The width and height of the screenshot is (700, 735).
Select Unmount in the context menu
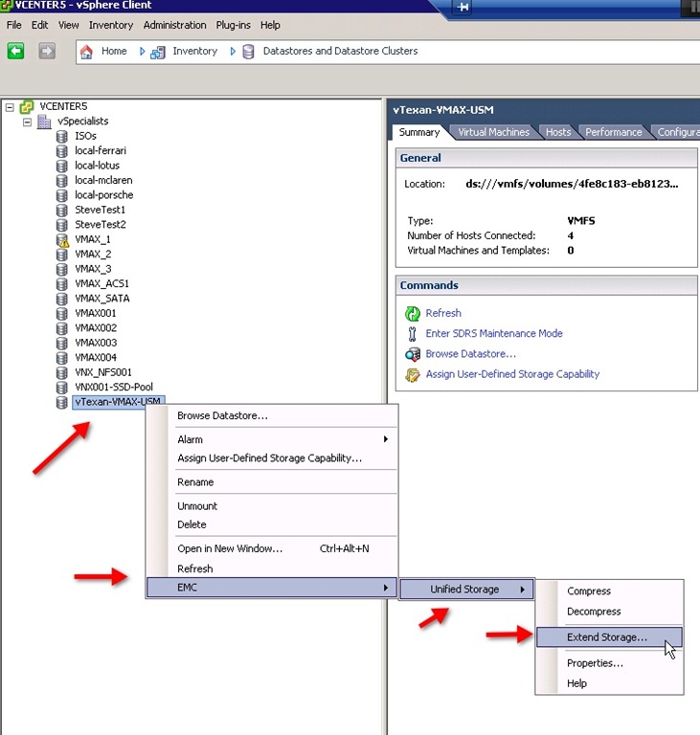pos(197,506)
